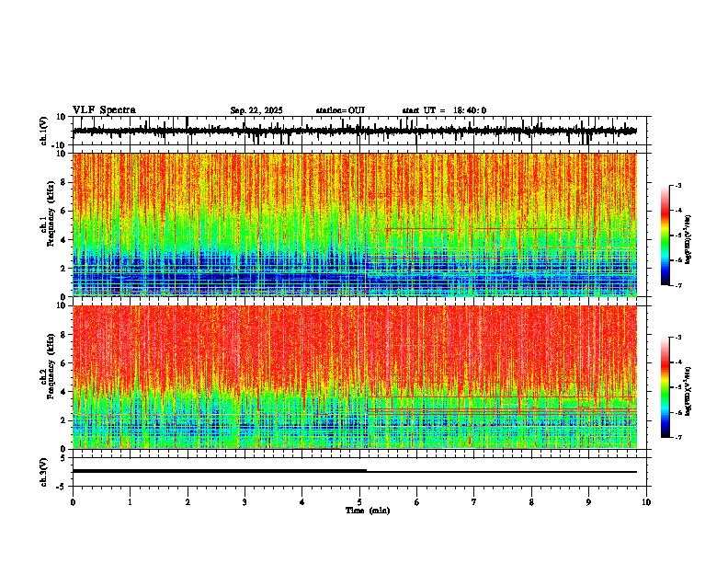
Task: Click the '-3' label on ch.1 color bar
Action: point(677,186)
